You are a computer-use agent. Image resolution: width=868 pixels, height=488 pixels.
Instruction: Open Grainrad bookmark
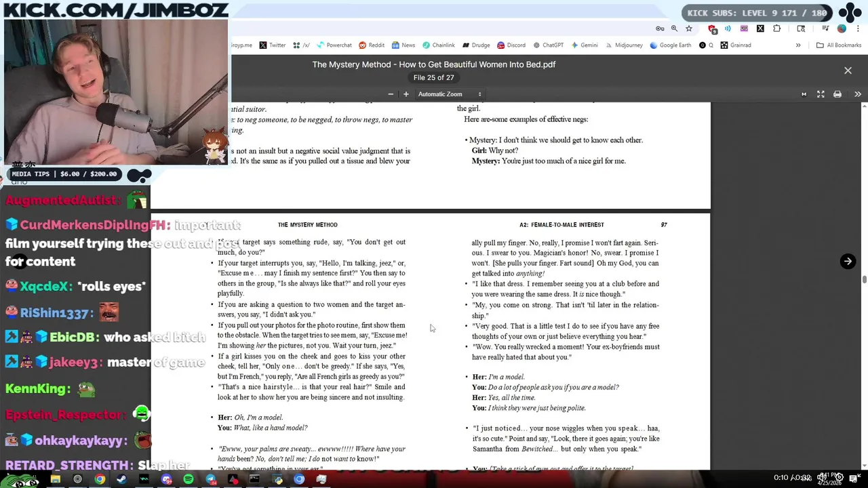coord(736,45)
